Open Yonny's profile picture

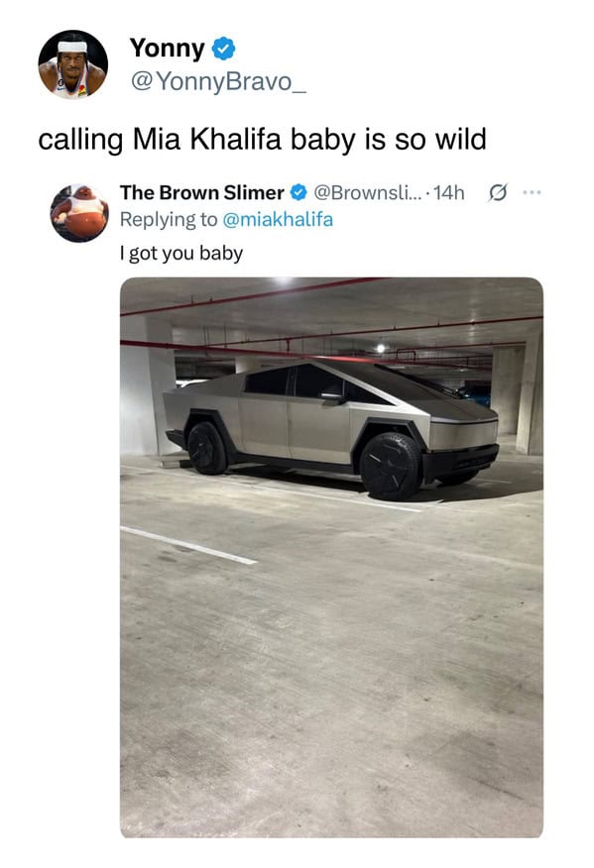[x=73, y=64]
